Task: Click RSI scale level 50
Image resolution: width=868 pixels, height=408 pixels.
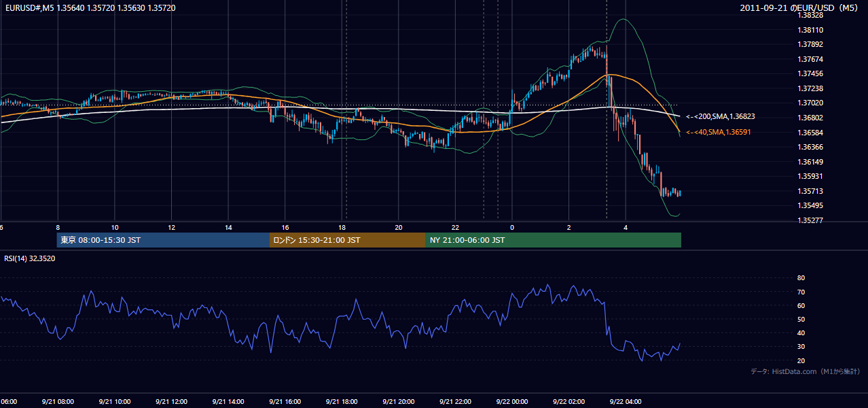Action: 801,320
